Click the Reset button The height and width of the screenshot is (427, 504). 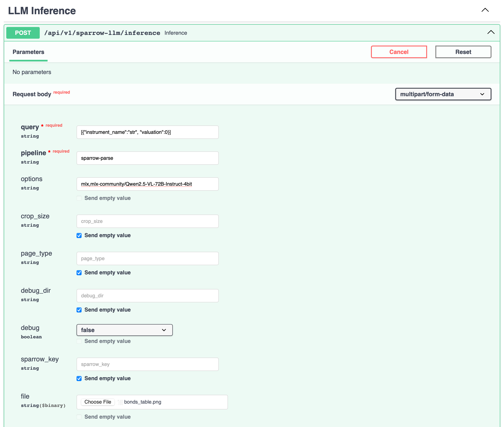(x=463, y=52)
